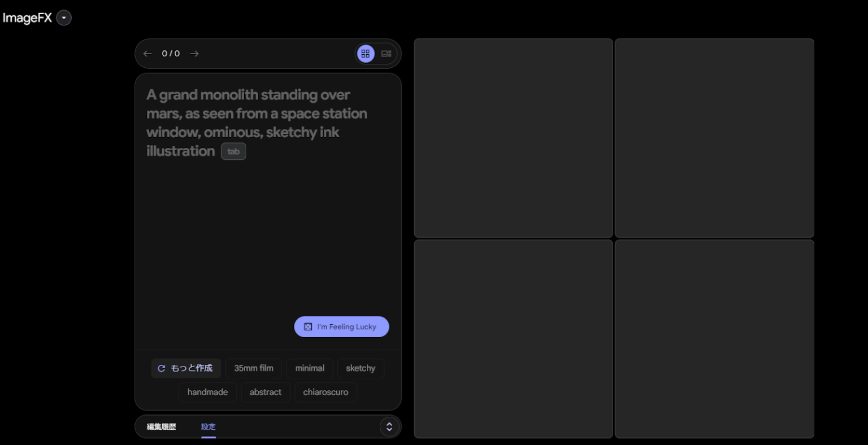Click the dice icon on Feeling Lucky
Screen dimensions: 868x445
(308, 326)
